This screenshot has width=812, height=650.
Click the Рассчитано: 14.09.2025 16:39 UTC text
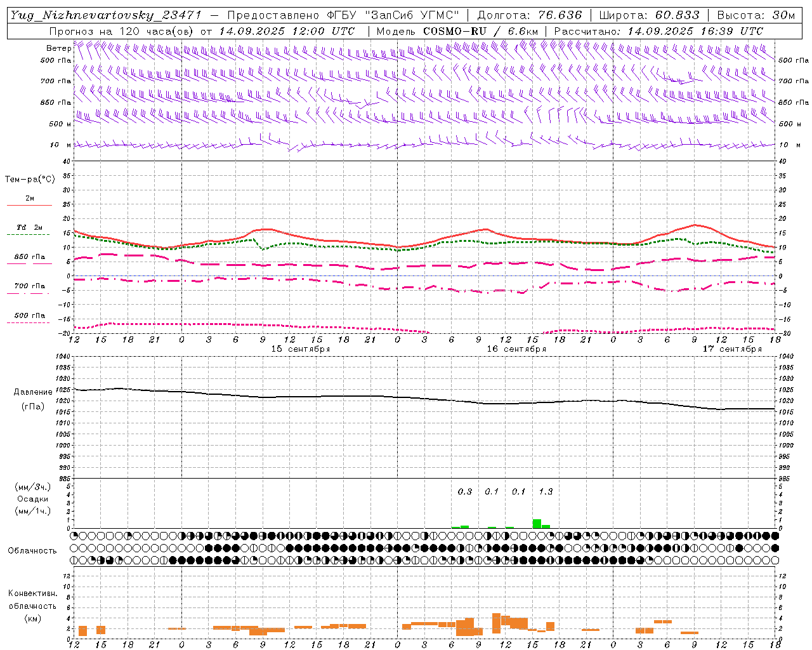click(x=658, y=30)
